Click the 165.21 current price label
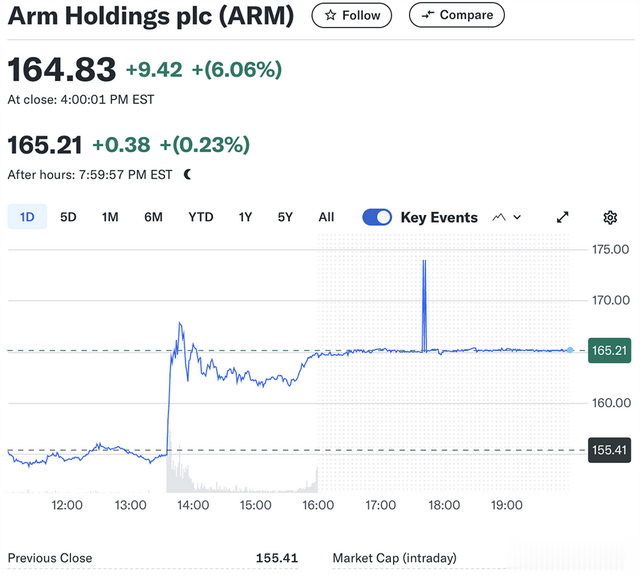Screen dimensions: 640x575 [x=609, y=351]
